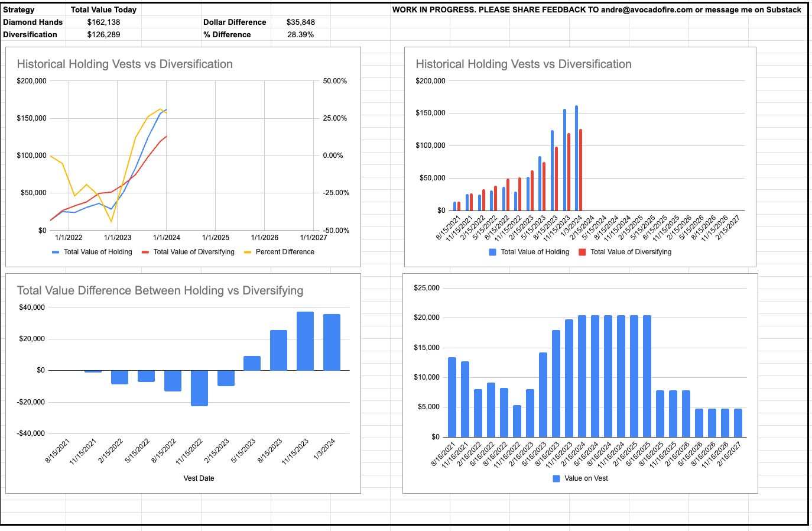Click the "Vest Date" axis label
Image resolution: width=812 pixels, height=531 pixels.
point(198,478)
